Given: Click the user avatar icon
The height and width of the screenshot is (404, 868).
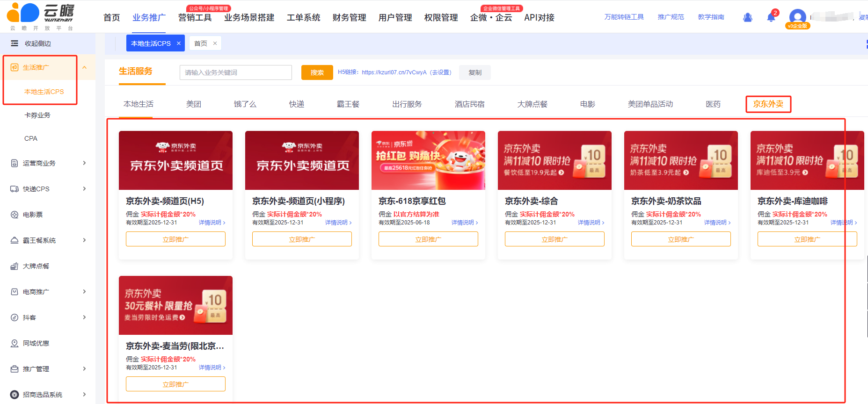Looking at the screenshot, I should point(797,18).
